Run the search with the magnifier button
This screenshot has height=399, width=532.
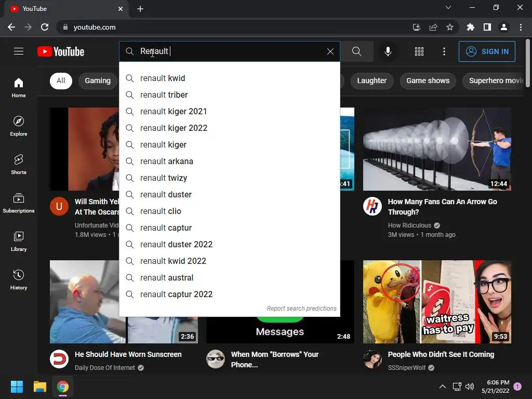[356, 51]
